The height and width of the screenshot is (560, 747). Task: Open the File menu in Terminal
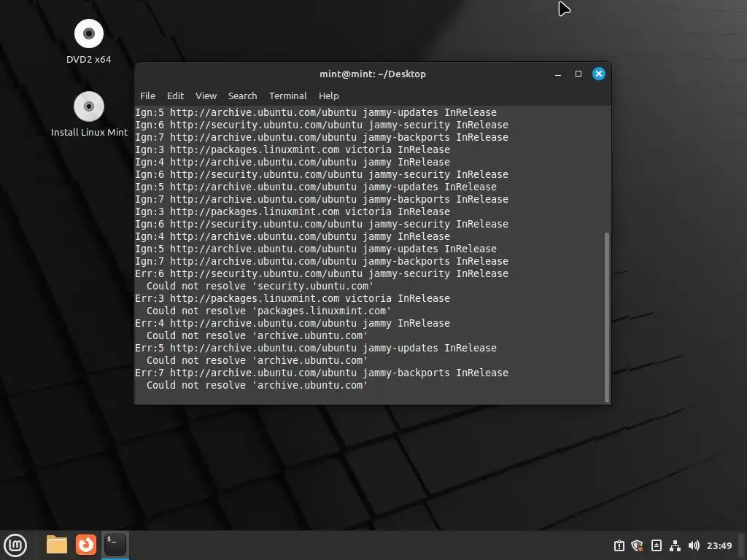click(147, 96)
